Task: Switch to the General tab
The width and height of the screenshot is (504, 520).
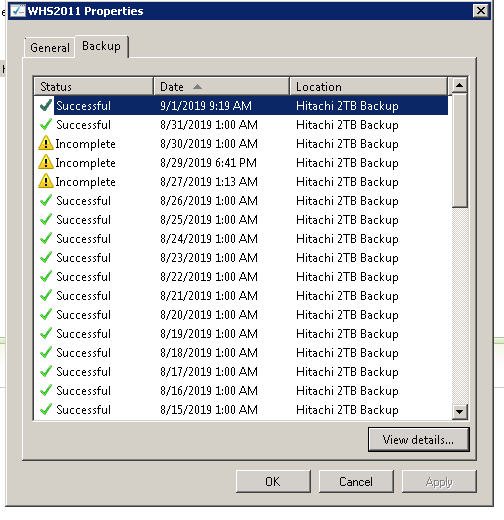Action: (50, 48)
